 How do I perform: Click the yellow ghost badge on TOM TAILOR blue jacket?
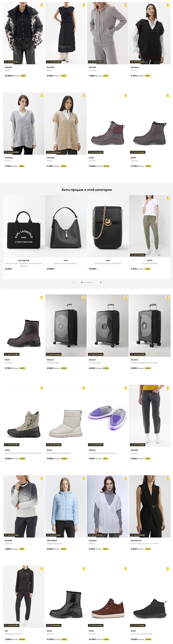(x=83, y=478)
